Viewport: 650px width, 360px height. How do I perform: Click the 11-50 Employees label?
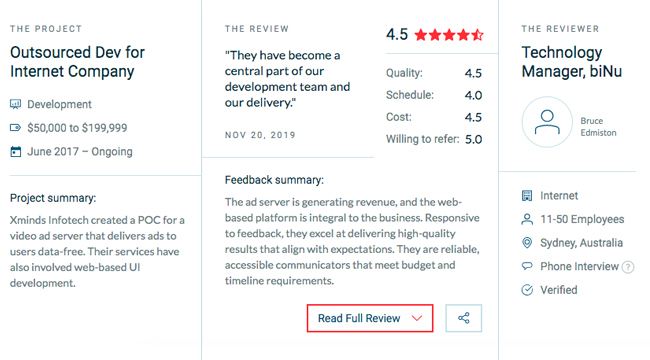click(x=582, y=219)
